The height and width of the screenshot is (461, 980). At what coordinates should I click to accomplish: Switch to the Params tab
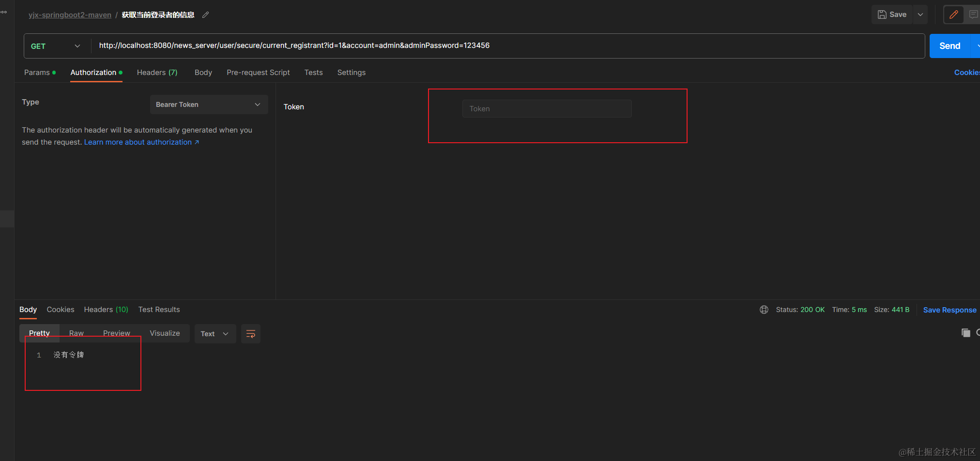point(40,73)
